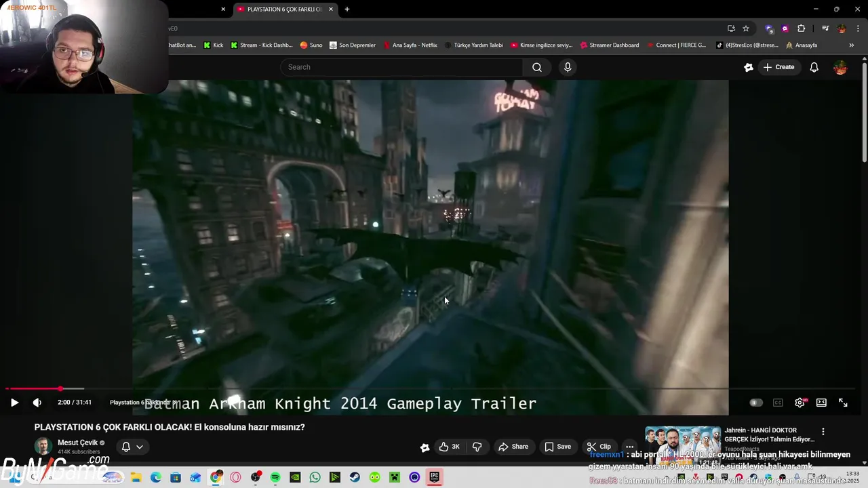Open YouTube account avatar menu
The image size is (868, 488).
point(840,67)
